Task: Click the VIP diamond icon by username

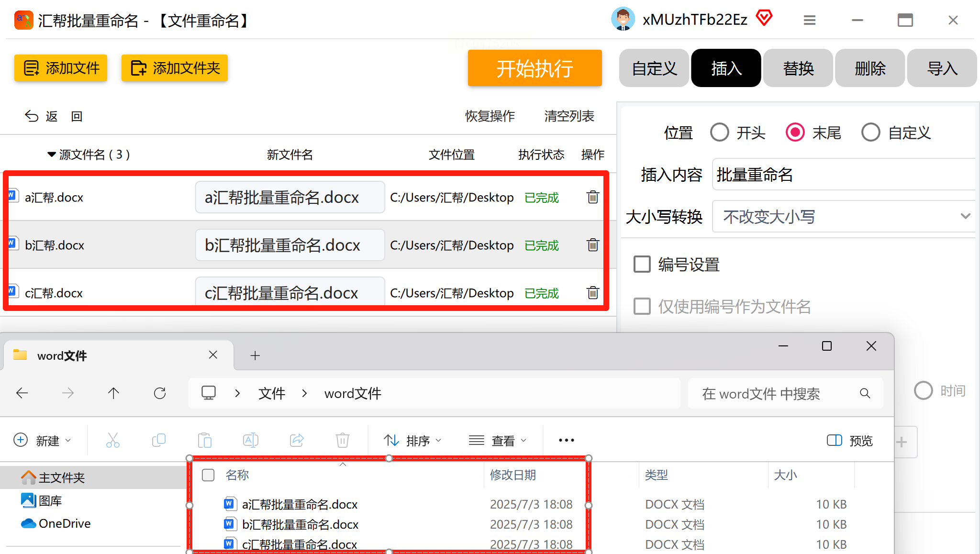Action: pos(764,18)
